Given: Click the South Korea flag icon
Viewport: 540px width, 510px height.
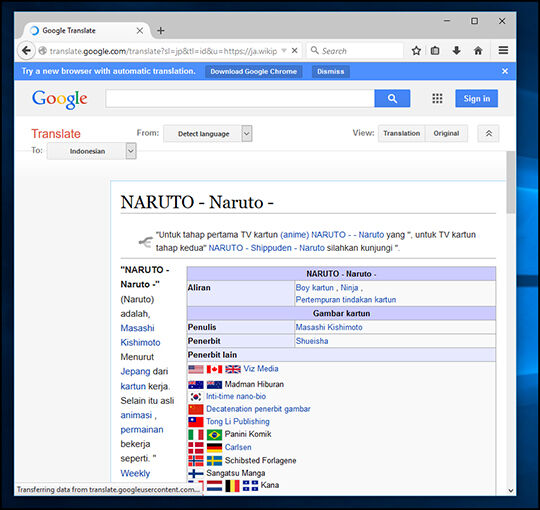Looking at the screenshot, I should click(196, 397).
